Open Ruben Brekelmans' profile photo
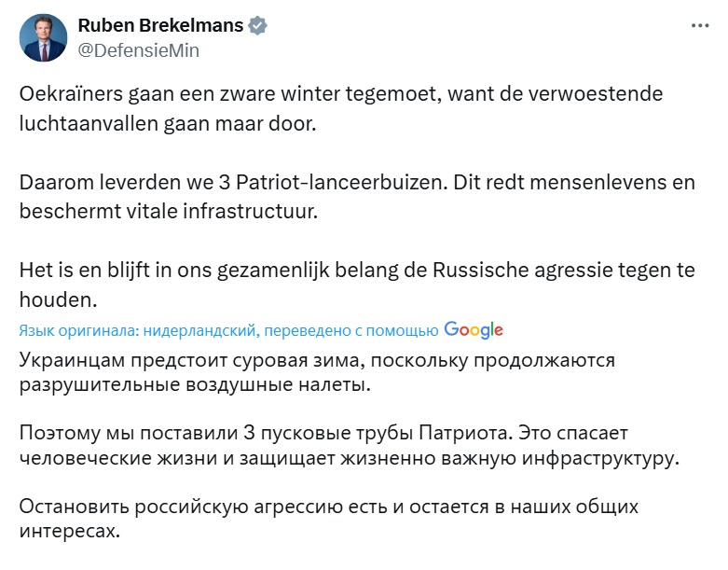The height and width of the screenshot is (570, 728). 43,37
